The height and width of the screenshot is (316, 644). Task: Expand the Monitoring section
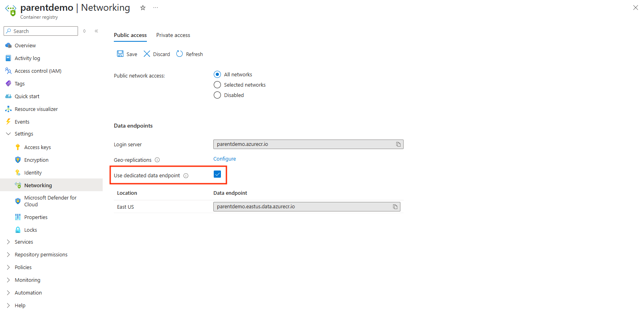(8, 280)
